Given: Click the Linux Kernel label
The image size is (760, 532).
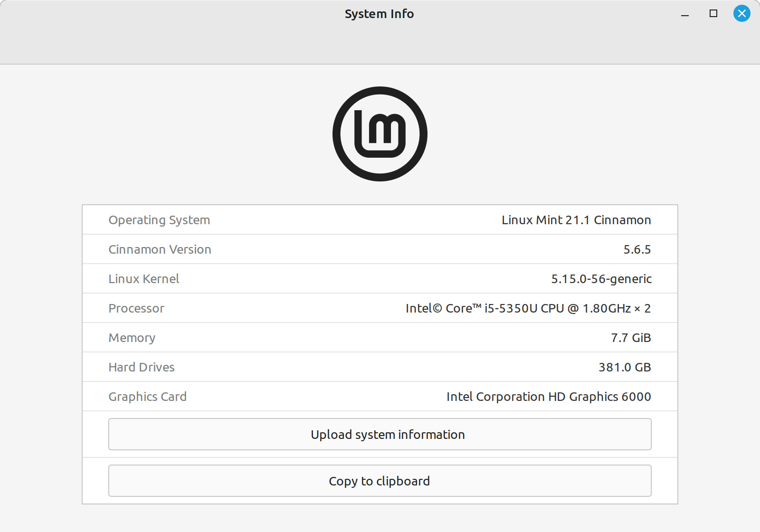Looking at the screenshot, I should coord(144,279).
